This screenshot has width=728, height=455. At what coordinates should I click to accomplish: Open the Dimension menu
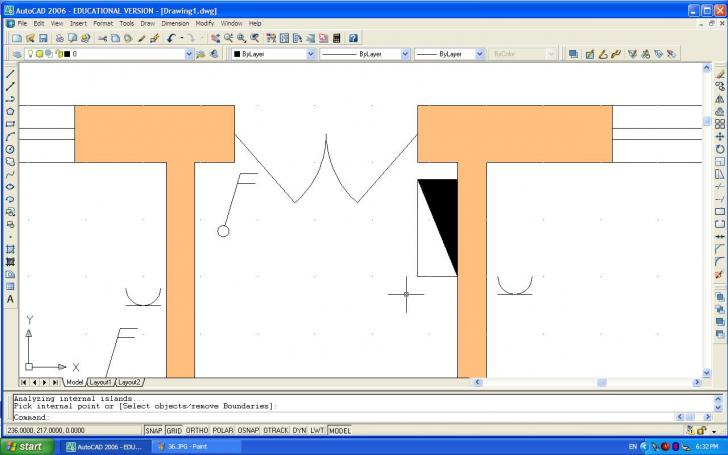click(x=175, y=23)
